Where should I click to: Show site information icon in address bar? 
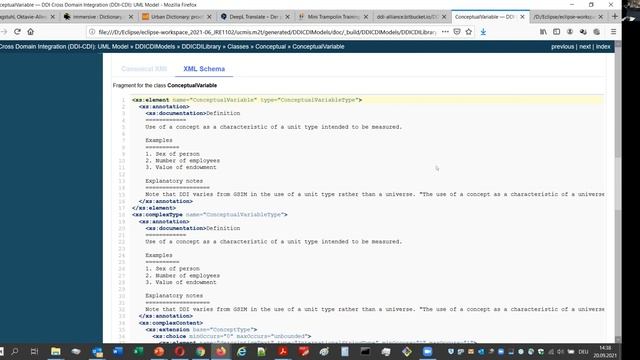[x=92, y=32]
